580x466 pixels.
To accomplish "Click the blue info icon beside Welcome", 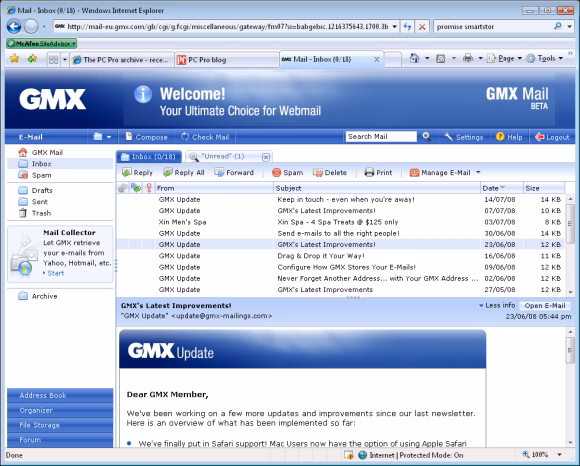I will (x=143, y=94).
